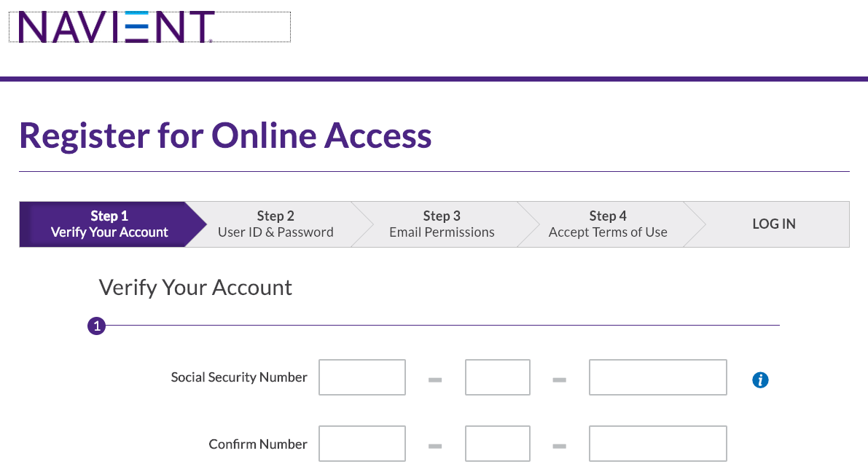Click the Register for Online Access heading
The height and width of the screenshot is (472, 868).
[225, 135]
